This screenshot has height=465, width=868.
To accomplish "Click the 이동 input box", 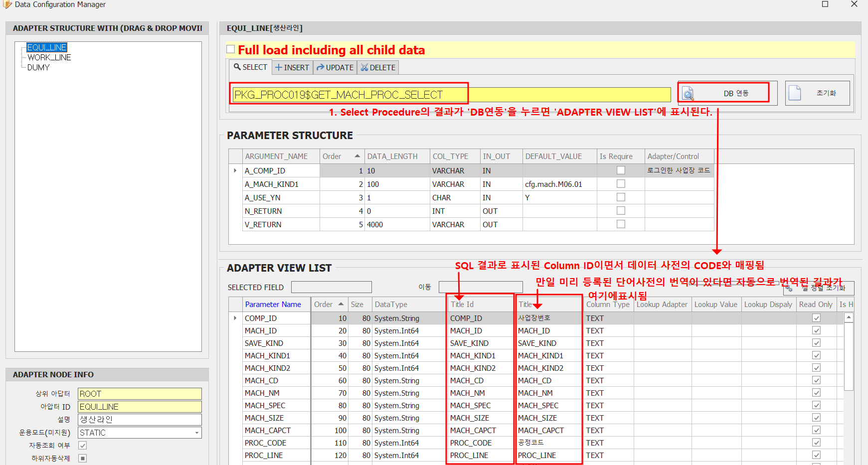I will click(x=480, y=287).
